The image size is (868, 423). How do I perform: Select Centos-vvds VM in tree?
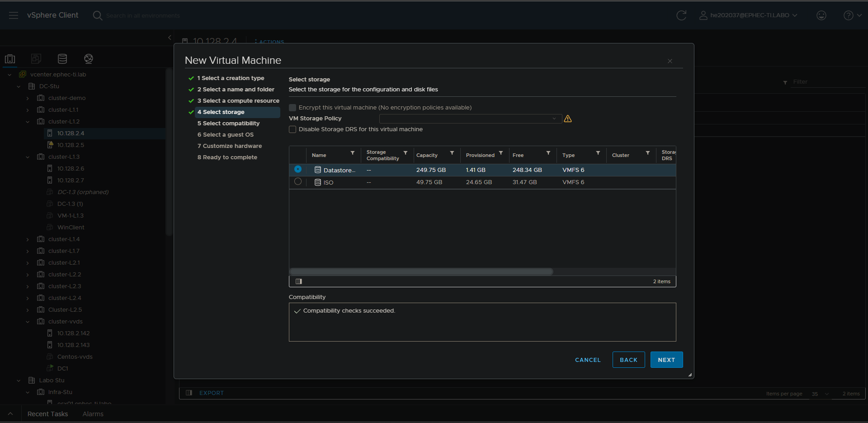(75, 357)
